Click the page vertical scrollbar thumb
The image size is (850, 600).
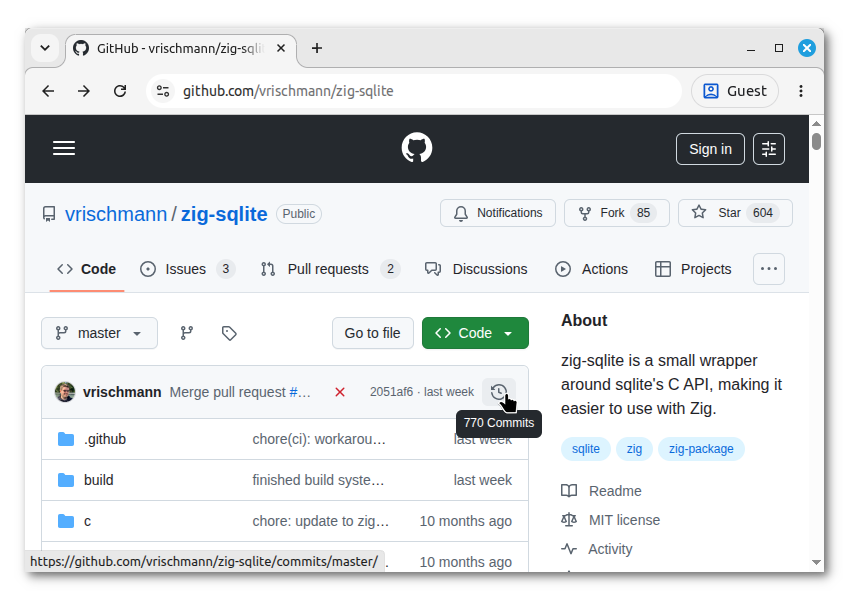(x=816, y=141)
